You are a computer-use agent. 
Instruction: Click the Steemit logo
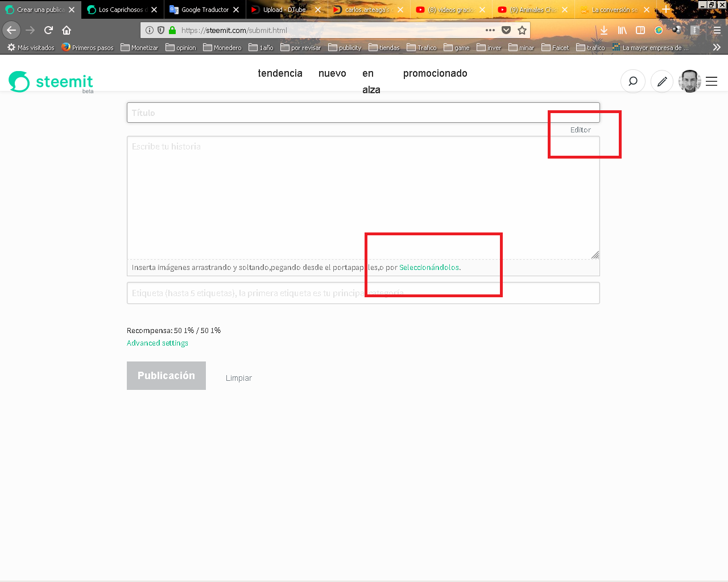click(x=51, y=82)
